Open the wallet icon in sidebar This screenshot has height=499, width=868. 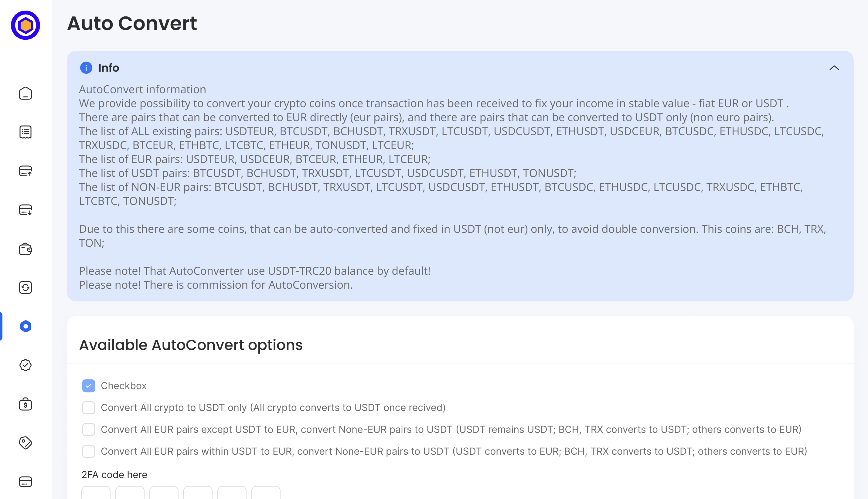(26, 249)
